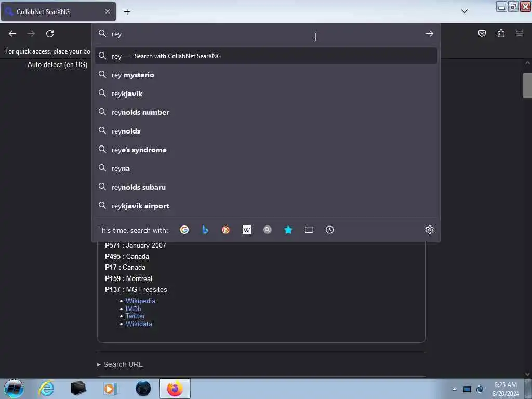This screenshot has width=532, height=399.
Task: Select the 'reykjavik airport' suggestion
Action: [x=266, y=206]
